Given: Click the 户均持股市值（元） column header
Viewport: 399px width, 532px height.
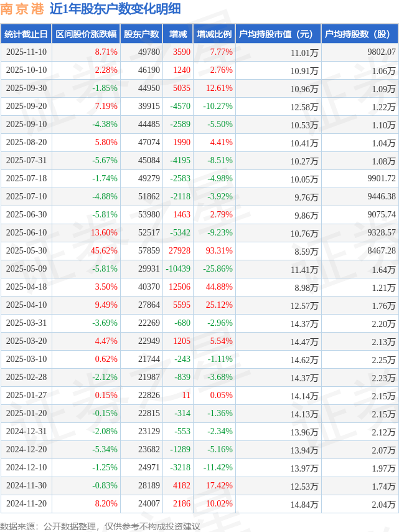Looking at the screenshot, I should pos(278,34).
